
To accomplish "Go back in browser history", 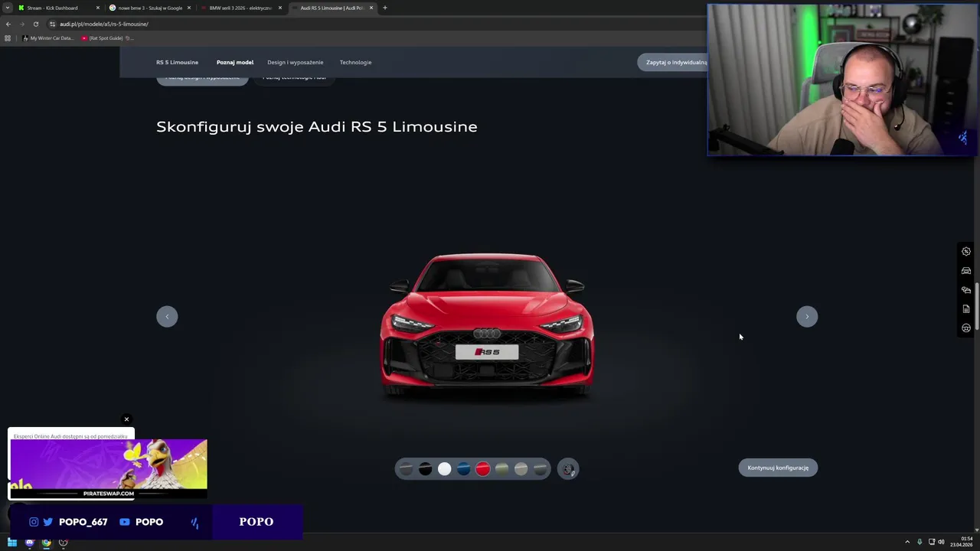I will coord(8,24).
